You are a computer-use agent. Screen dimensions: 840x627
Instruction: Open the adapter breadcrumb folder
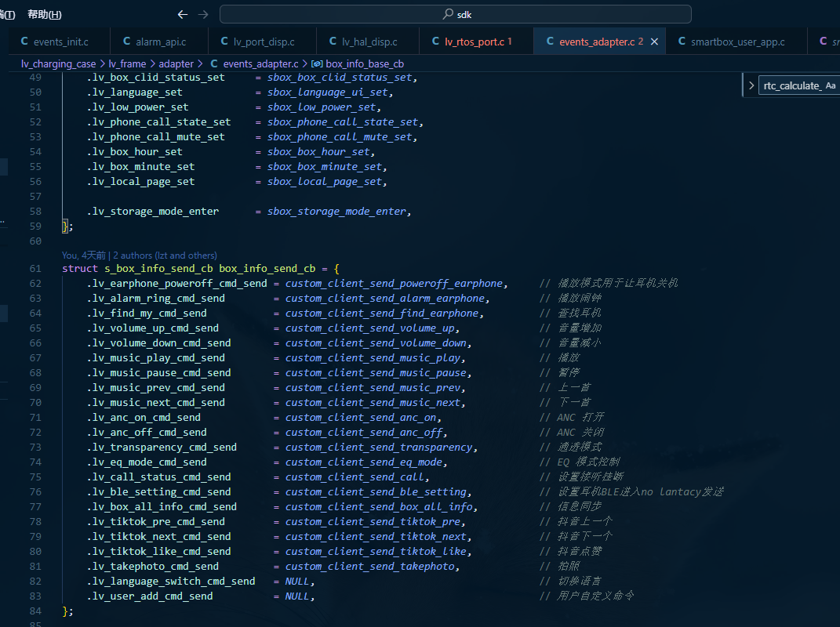pos(176,63)
